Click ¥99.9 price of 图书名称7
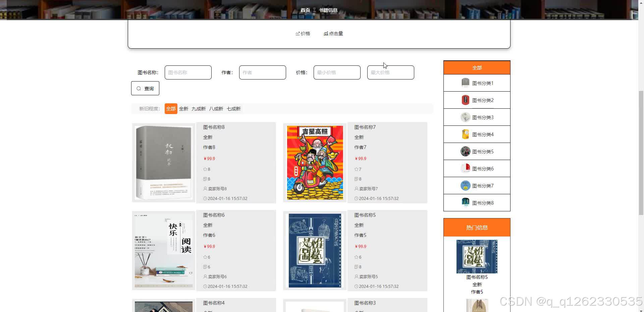The height and width of the screenshot is (312, 644). tap(361, 159)
